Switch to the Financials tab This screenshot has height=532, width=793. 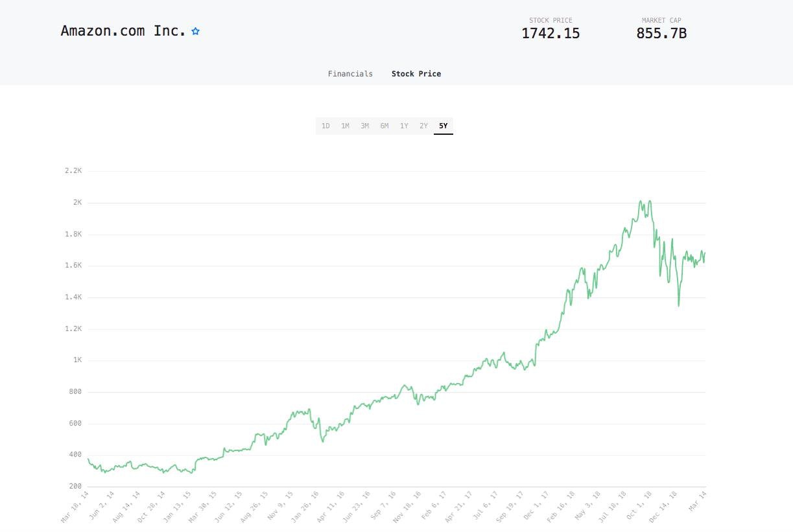(x=350, y=73)
